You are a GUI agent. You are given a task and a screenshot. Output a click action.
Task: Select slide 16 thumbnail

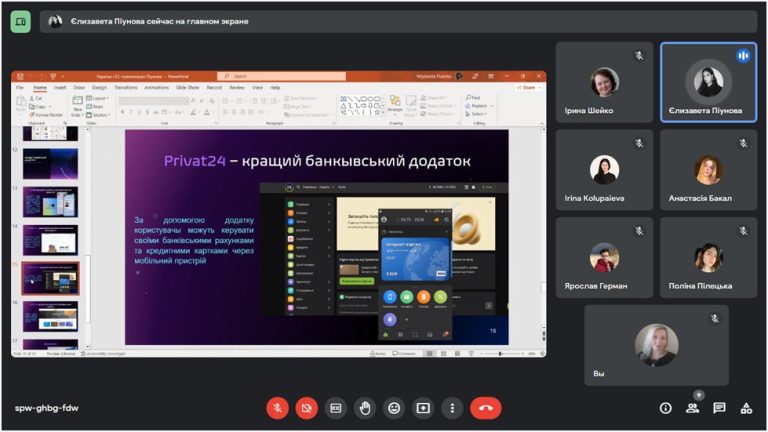(50, 316)
